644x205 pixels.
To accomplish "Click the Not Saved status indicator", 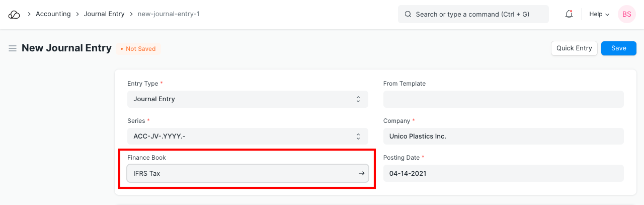I will coord(138,49).
